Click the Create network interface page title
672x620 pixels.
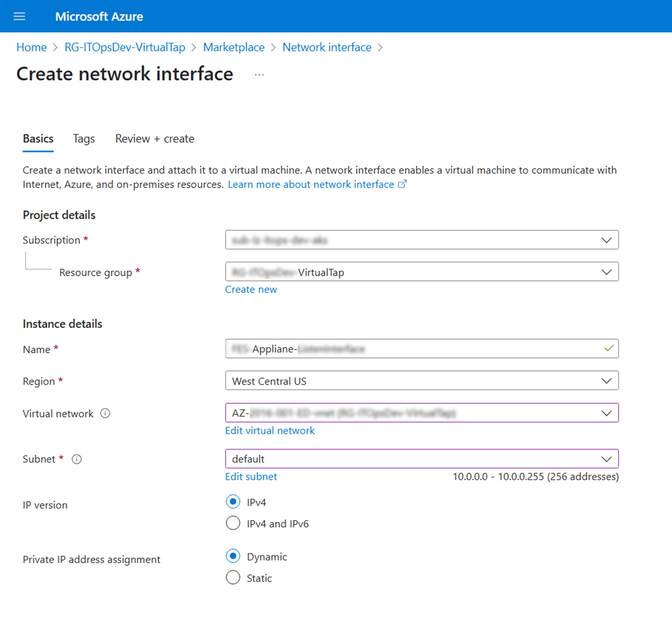pos(125,74)
